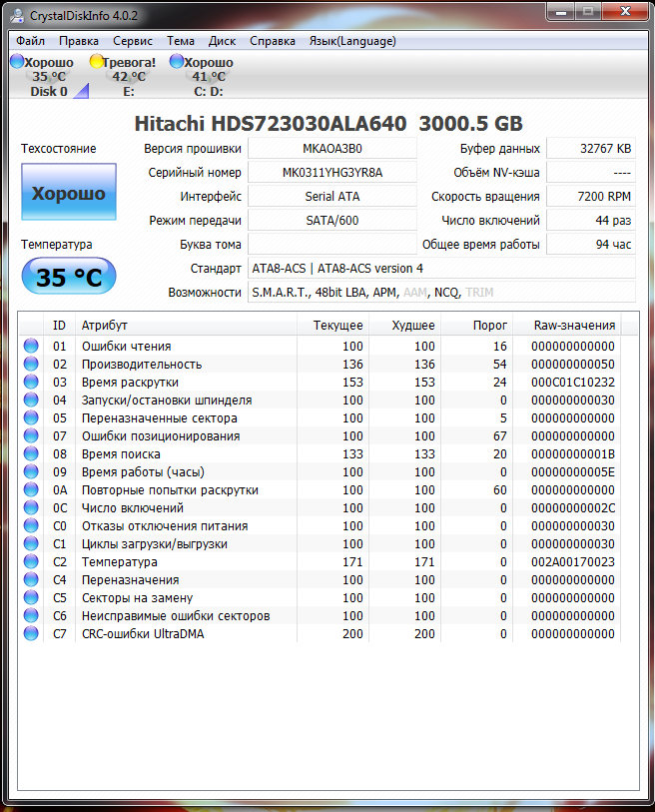
Task: Click the ATA8-ACS standard field
Action: 441,269
